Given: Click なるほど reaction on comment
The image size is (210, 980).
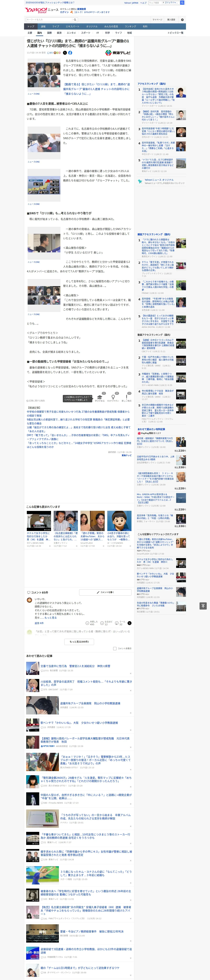Looking at the screenshot, I should pyautogui.click(x=106, y=623).
